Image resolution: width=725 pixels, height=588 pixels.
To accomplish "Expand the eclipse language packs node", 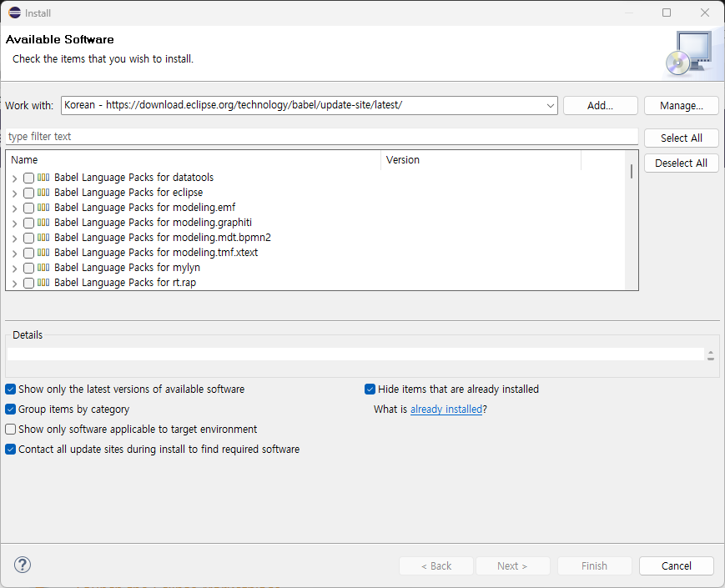I will (14, 193).
